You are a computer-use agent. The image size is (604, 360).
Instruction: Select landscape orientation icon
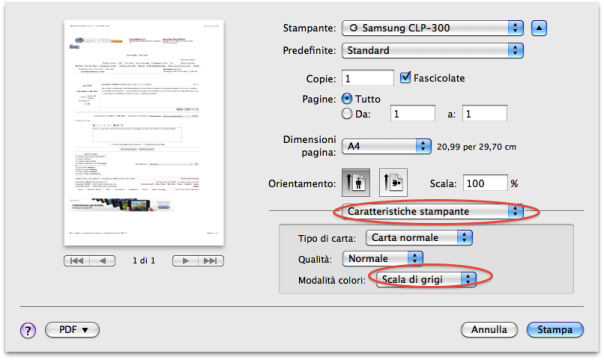(393, 183)
